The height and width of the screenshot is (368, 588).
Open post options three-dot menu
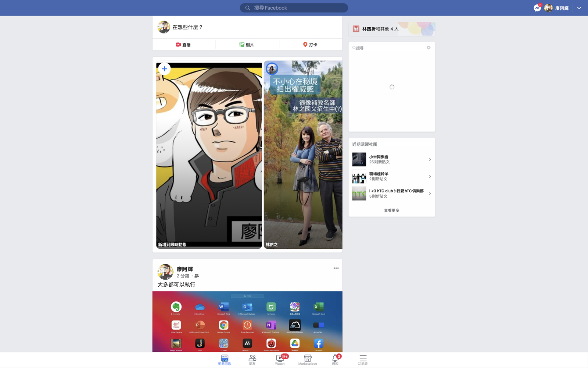pos(336,268)
